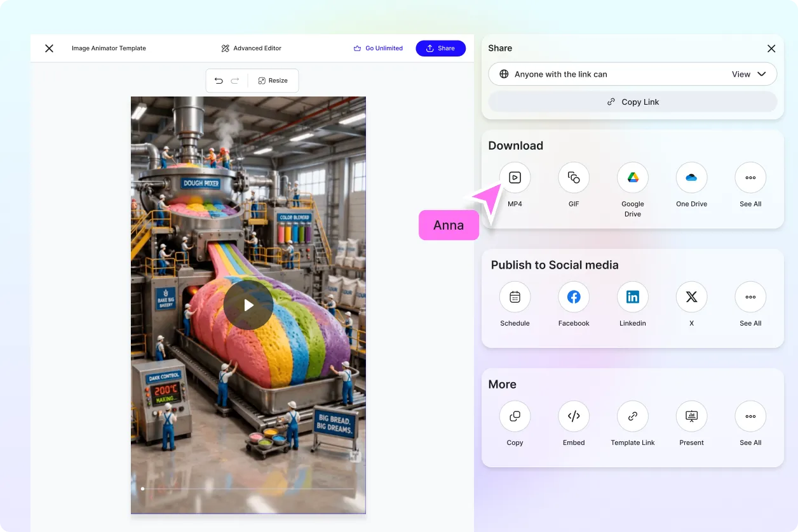Image resolution: width=798 pixels, height=532 pixels.
Task: Open See All in Publish to Social media
Action: (750, 297)
